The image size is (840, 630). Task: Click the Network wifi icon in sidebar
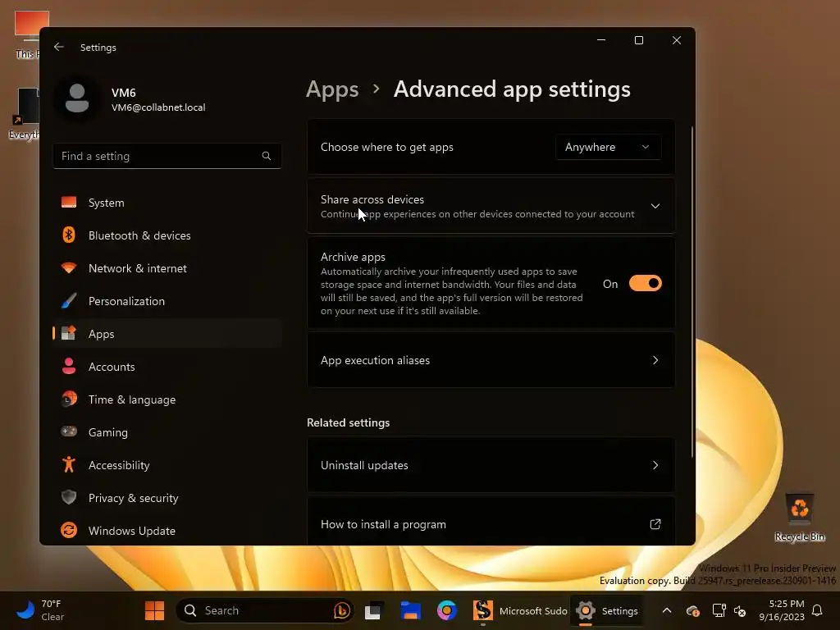click(x=69, y=268)
